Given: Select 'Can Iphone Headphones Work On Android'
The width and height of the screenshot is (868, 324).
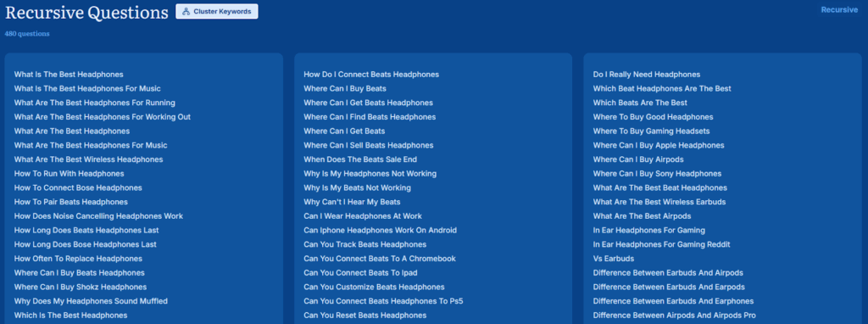Looking at the screenshot, I should (380, 231).
